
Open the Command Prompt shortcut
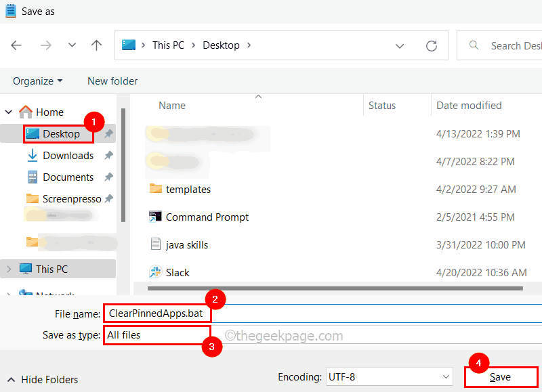click(x=207, y=217)
